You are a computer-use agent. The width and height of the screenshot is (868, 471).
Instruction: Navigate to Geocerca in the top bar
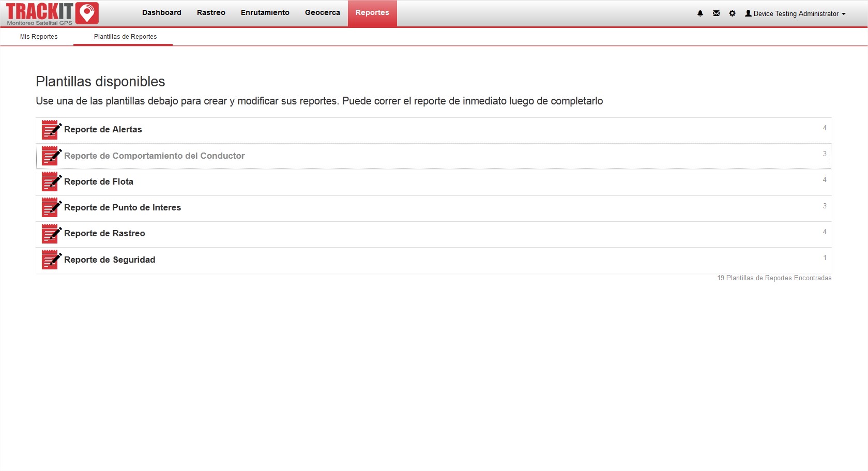point(323,12)
